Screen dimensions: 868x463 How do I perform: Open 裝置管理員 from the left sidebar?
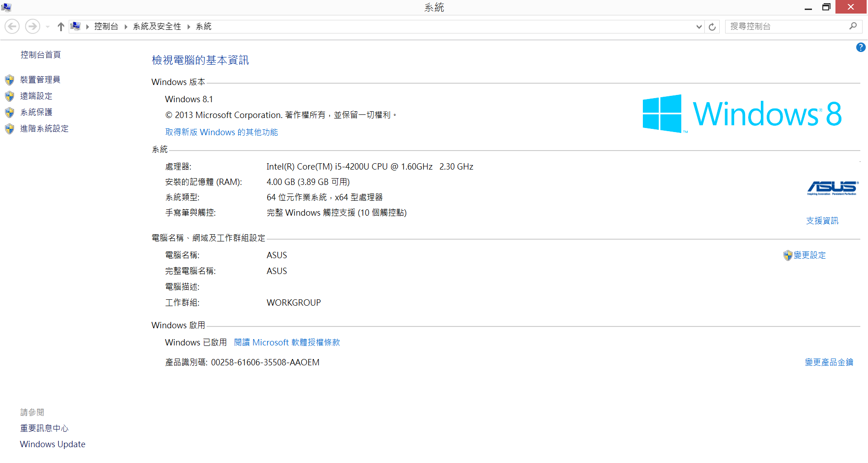click(x=40, y=80)
